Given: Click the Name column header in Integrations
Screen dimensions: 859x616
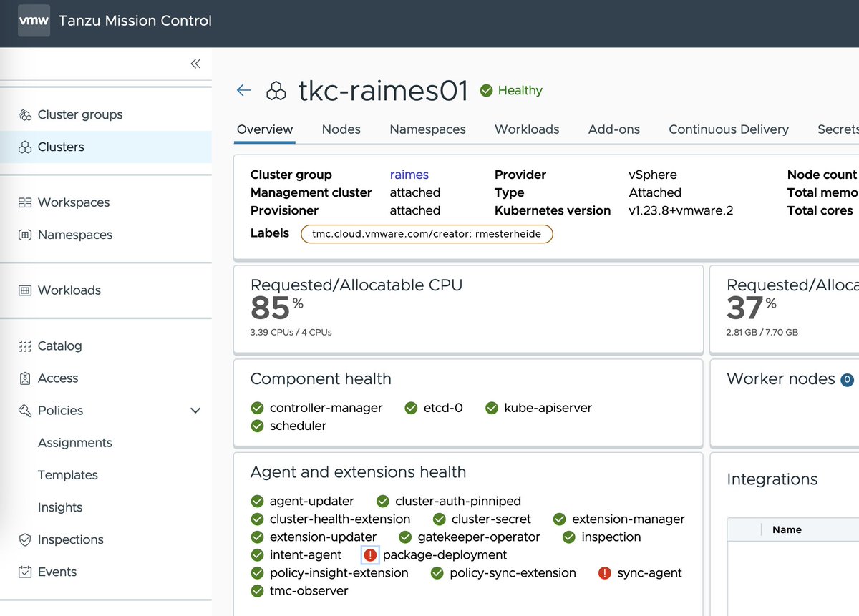Looking at the screenshot, I should click(787, 530).
